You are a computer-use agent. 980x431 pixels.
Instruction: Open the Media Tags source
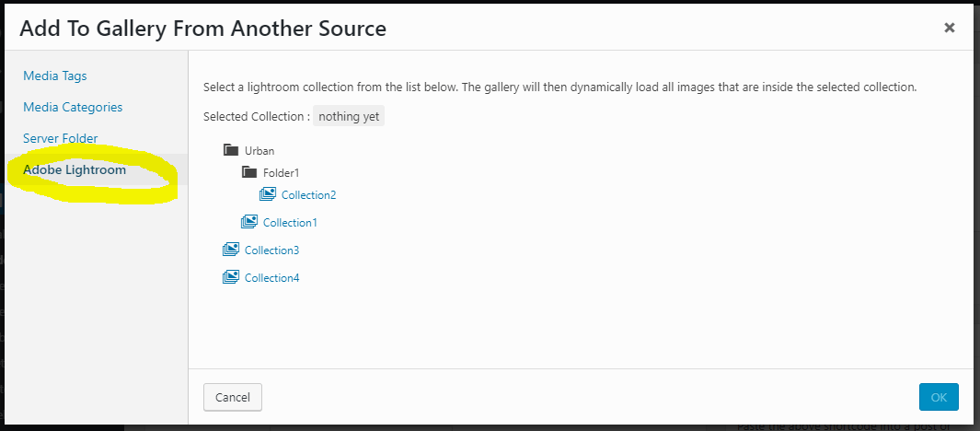point(55,76)
